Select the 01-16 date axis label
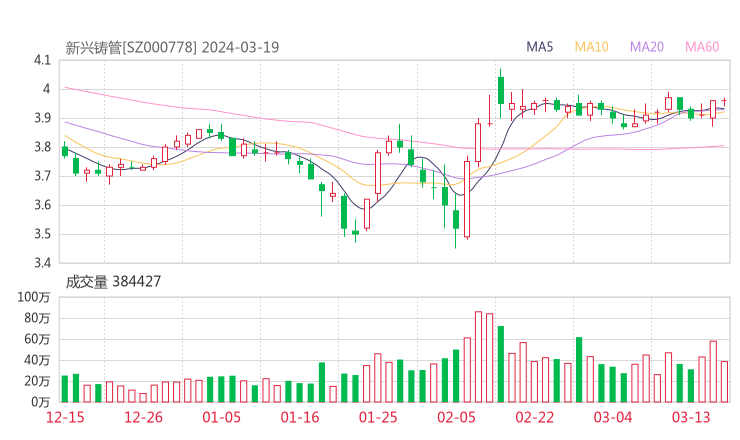Screen dimensions: 740x440 point(299,417)
